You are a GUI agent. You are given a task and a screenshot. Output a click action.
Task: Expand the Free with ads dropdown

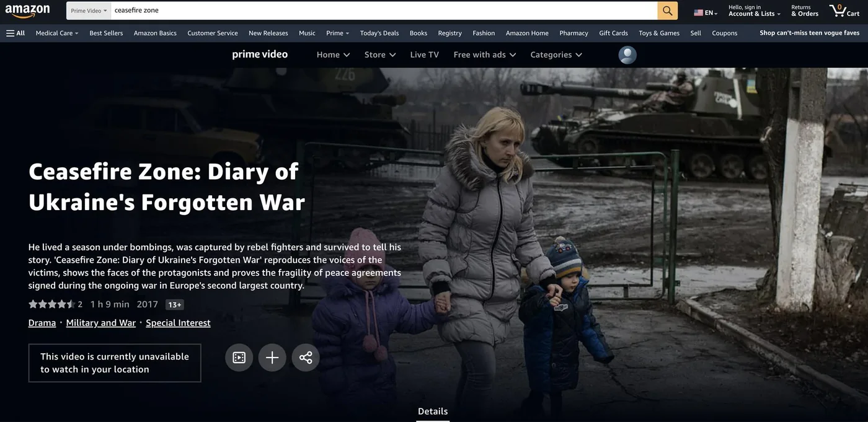485,55
